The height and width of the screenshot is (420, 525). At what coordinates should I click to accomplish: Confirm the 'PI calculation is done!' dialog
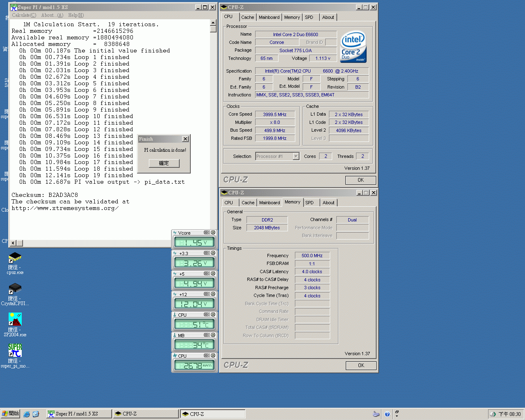[164, 163]
